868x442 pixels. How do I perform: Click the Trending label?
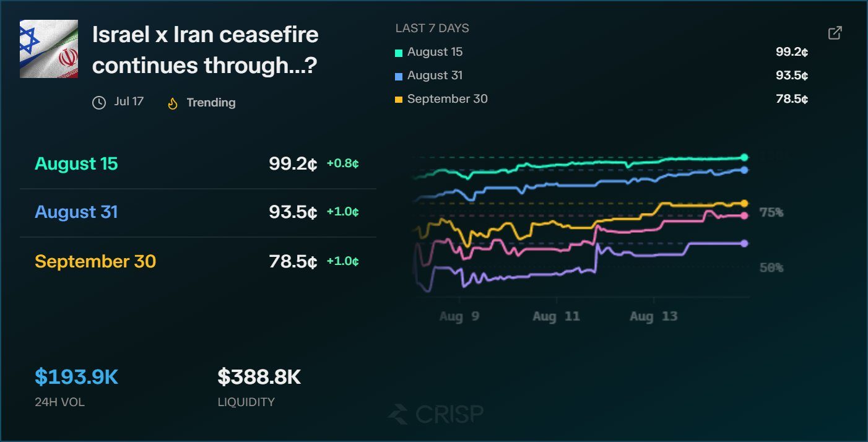(x=211, y=103)
